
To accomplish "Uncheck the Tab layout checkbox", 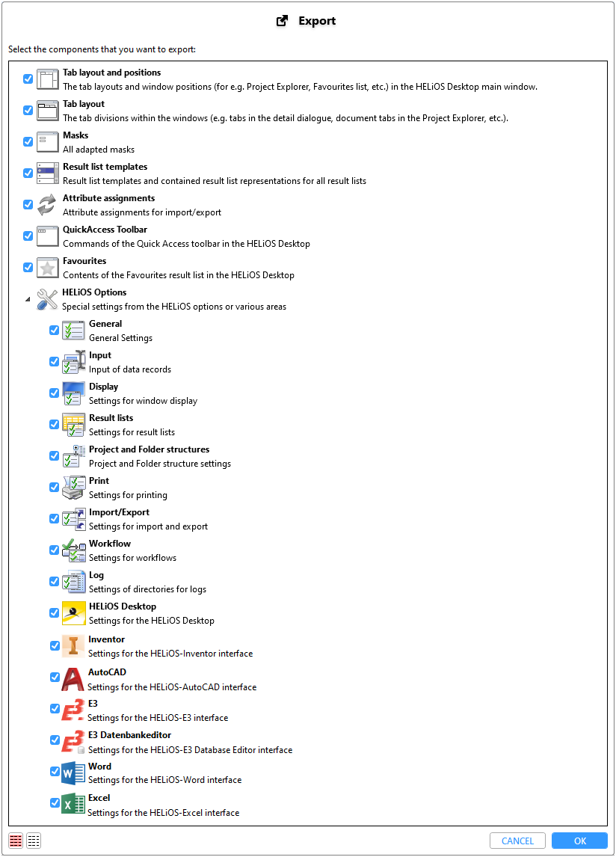I will tap(28, 111).
